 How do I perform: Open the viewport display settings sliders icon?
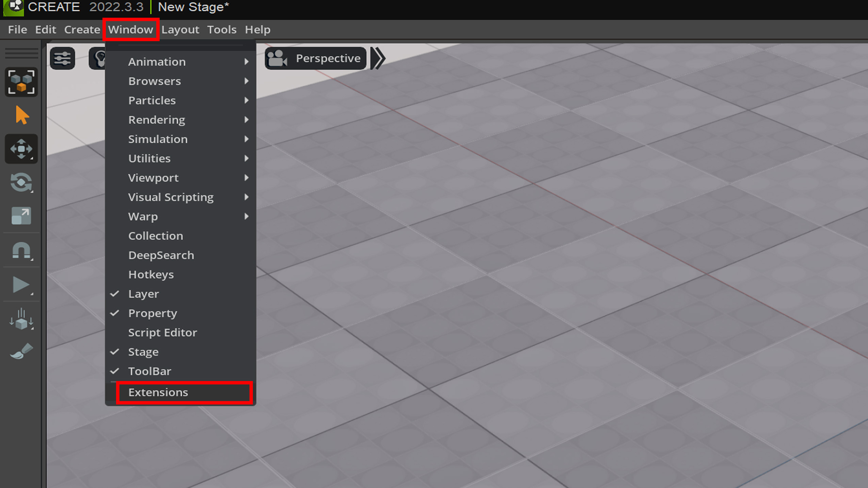pyautogui.click(x=62, y=58)
